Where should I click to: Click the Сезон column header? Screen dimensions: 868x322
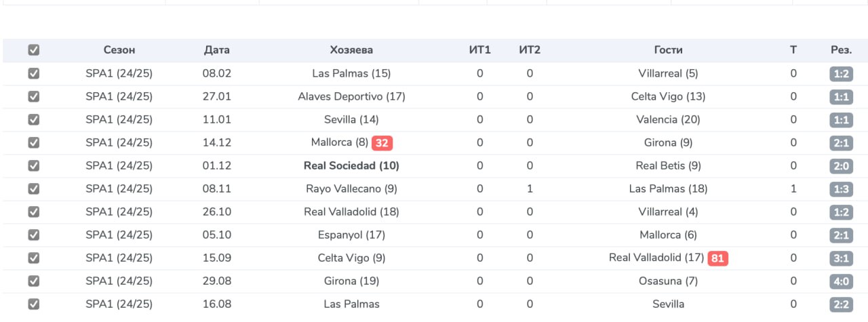pyautogui.click(x=119, y=50)
